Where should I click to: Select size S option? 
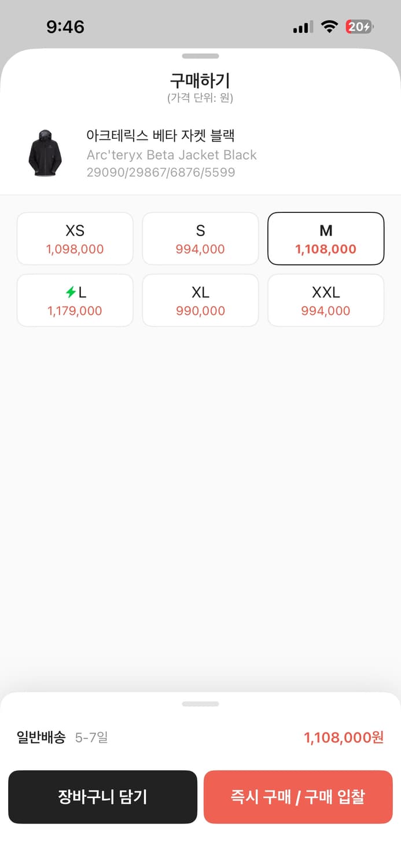tap(200, 239)
